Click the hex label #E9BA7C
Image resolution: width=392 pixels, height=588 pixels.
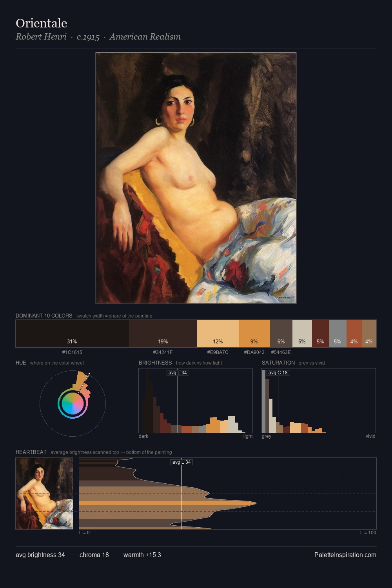tap(218, 352)
